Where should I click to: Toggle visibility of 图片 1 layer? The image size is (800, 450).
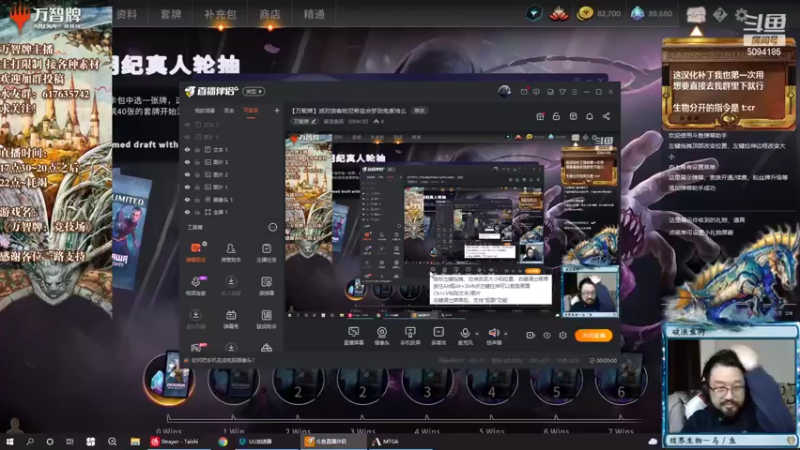pyautogui.click(x=187, y=187)
